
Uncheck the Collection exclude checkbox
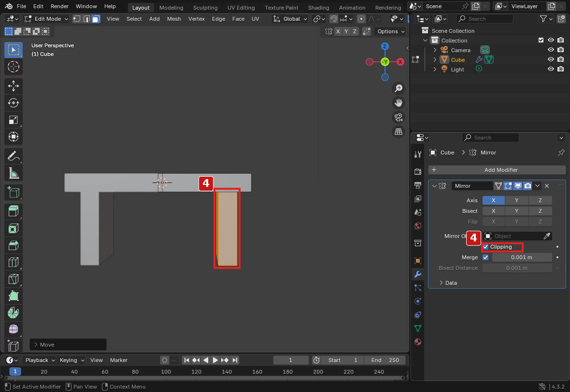point(541,40)
